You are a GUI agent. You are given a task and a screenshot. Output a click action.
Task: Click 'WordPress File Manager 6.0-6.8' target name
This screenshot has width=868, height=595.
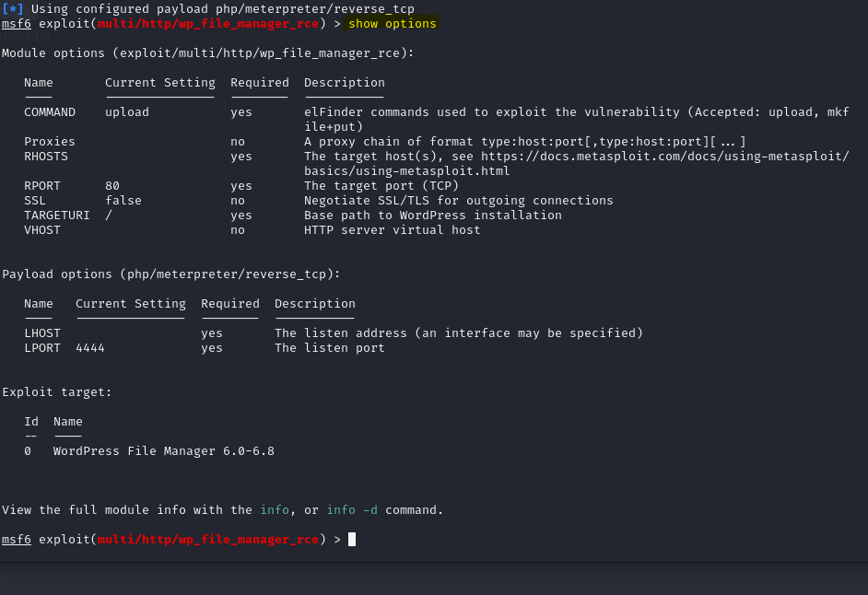pyautogui.click(x=164, y=451)
